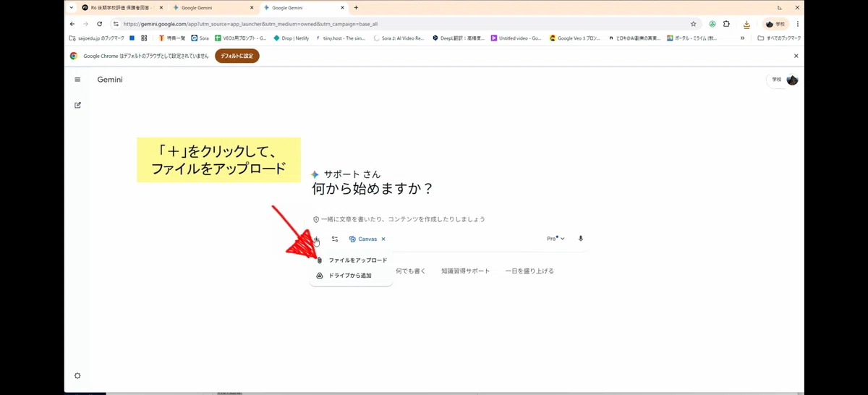
Task: Open the Untitled video bookmark
Action: (516, 38)
